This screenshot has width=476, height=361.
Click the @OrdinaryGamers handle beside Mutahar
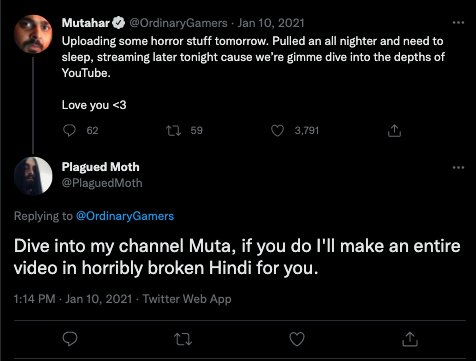(x=178, y=23)
